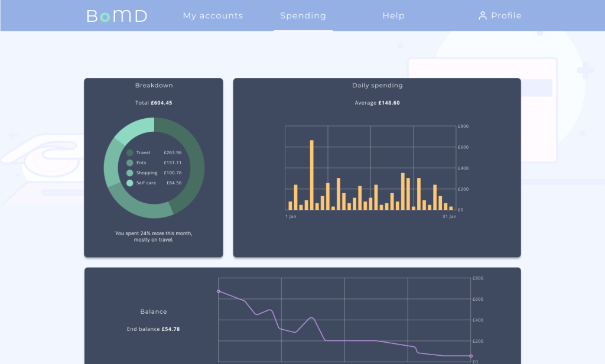Screen dimensions: 605x364
Task: Click the BoMD logo
Action: click(x=116, y=16)
